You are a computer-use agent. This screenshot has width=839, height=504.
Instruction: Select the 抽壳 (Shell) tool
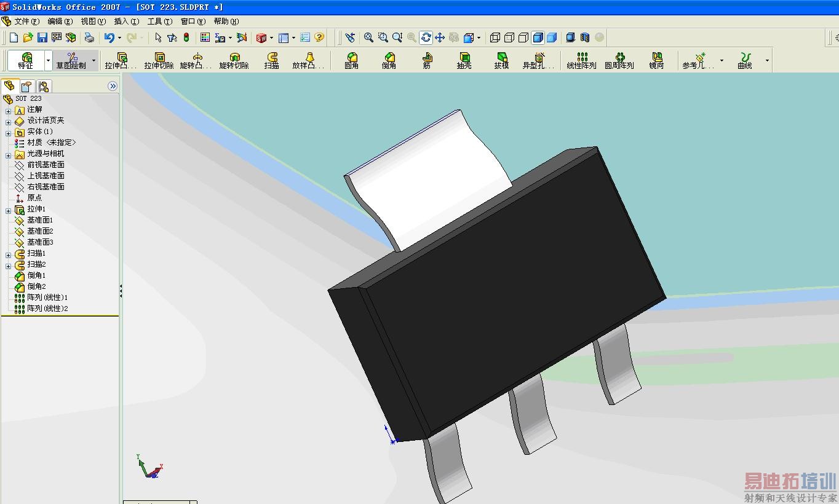[464, 60]
